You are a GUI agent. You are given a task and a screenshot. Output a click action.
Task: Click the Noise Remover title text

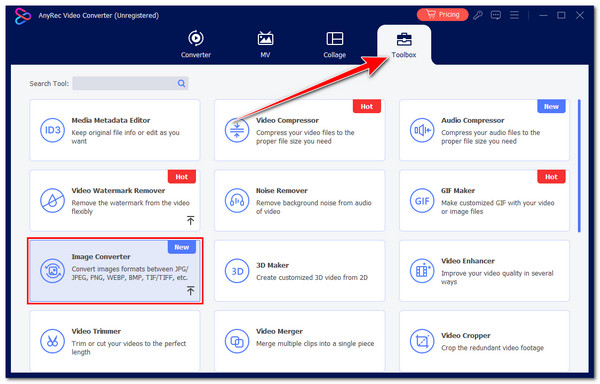282,190
